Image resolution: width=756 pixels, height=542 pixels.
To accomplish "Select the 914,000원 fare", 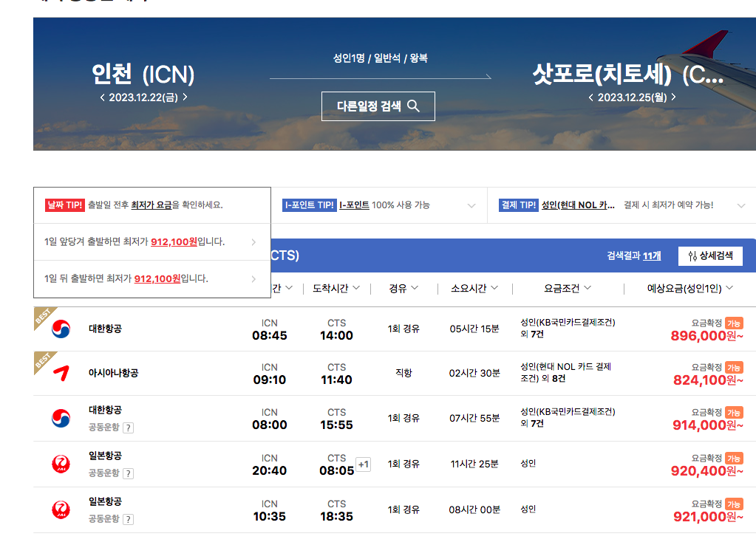I will (x=708, y=425).
